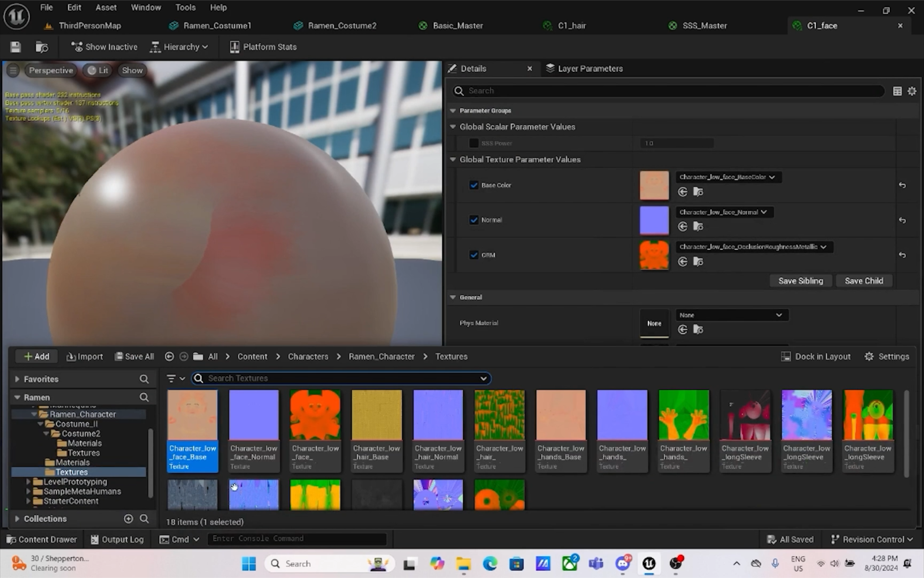Open the Content Browser filter dropdown
Viewport: 924px width, 578px height.
click(176, 378)
